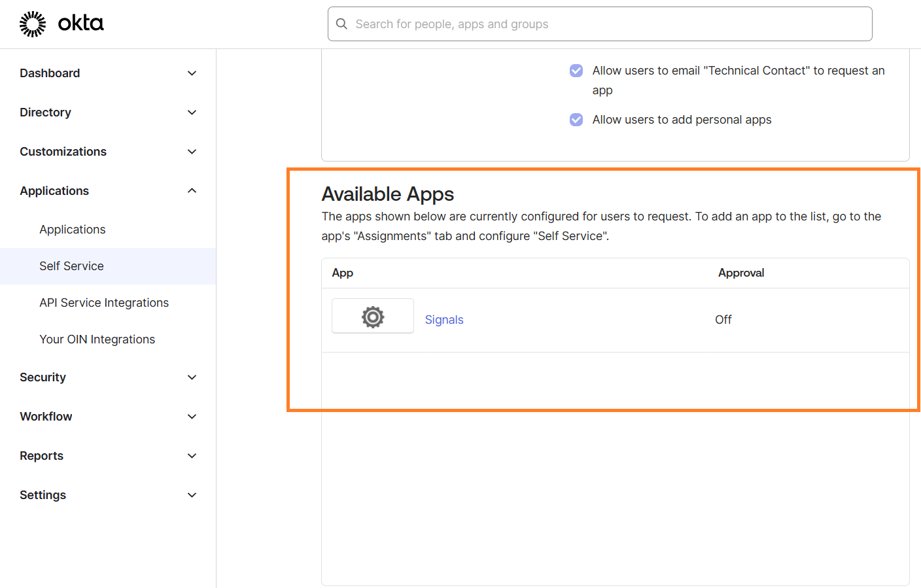Collapse the Applications menu chevron

(192, 191)
